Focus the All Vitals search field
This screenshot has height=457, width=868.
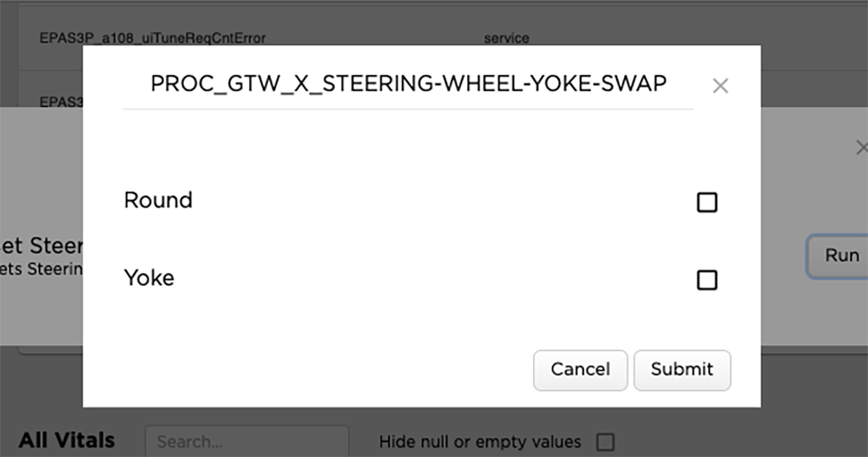(x=247, y=441)
